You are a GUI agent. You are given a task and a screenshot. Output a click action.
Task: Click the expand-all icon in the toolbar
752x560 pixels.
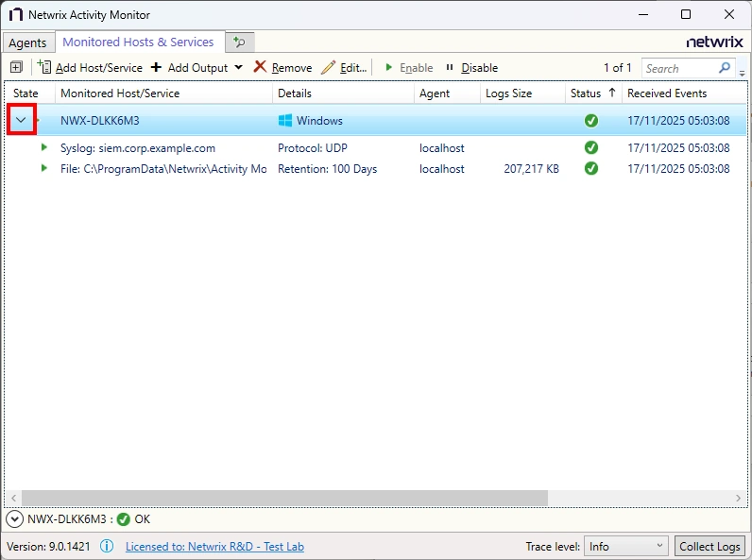[x=16, y=68]
